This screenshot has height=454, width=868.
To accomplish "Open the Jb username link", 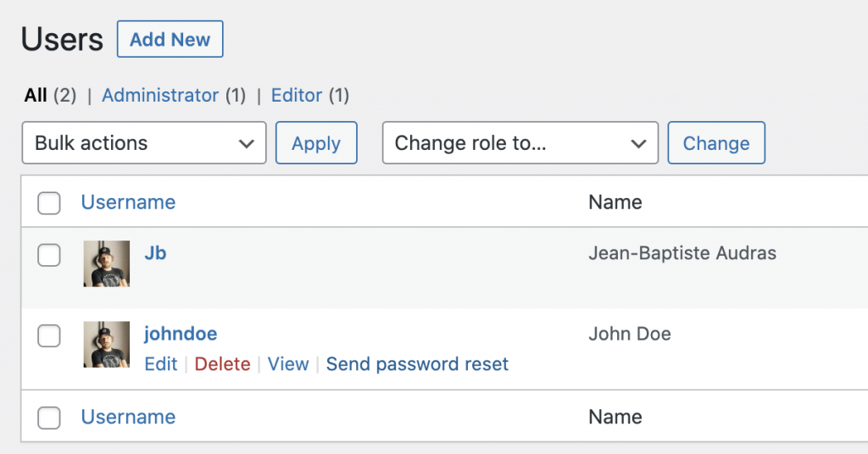I will click(155, 252).
